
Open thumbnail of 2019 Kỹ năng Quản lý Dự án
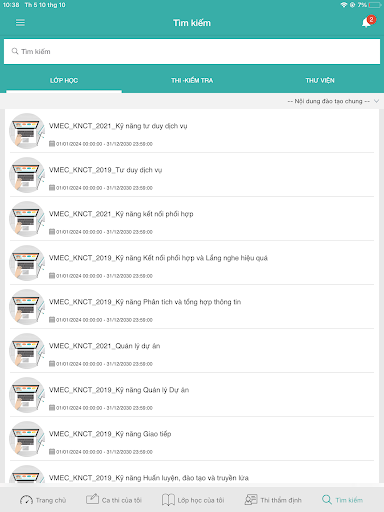click(x=27, y=395)
